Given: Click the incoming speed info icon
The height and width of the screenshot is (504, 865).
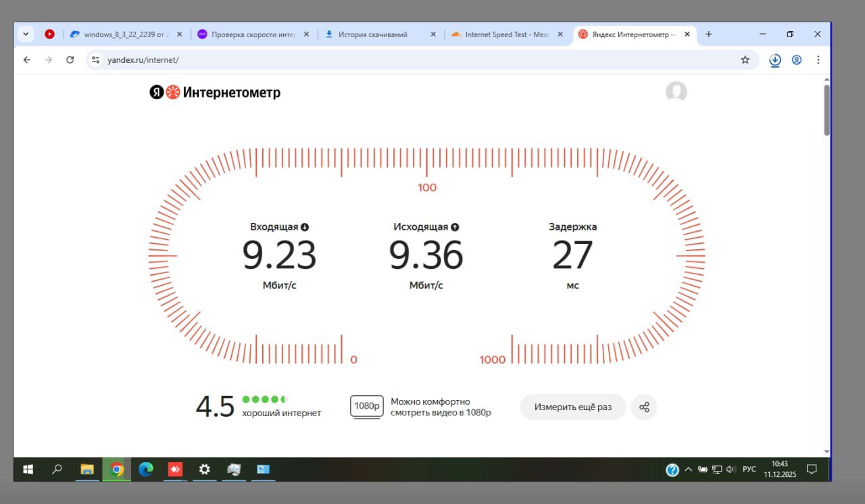Looking at the screenshot, I should 305,227.
